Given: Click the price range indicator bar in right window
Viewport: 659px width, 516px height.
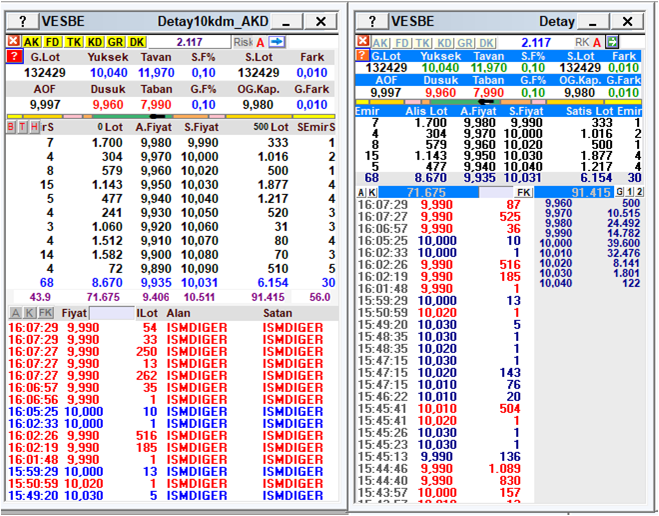Looking at the screenshot, I should pos(498,102).
